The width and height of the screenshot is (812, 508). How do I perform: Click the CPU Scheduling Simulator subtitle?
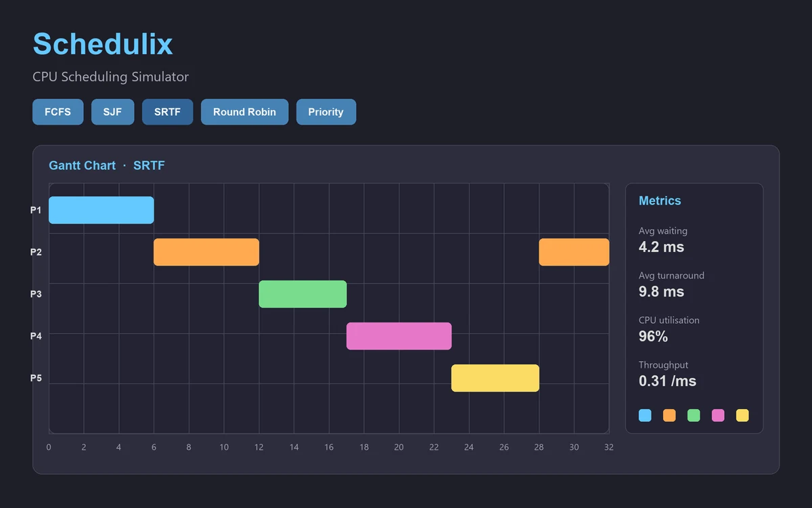click(x=111, y=77)
